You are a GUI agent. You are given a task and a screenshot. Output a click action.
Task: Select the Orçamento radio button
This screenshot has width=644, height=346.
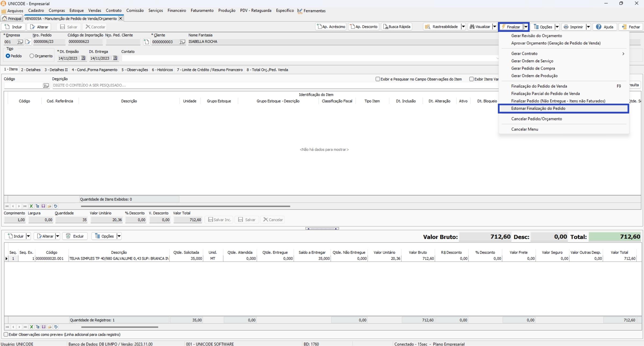coord(32,56)
